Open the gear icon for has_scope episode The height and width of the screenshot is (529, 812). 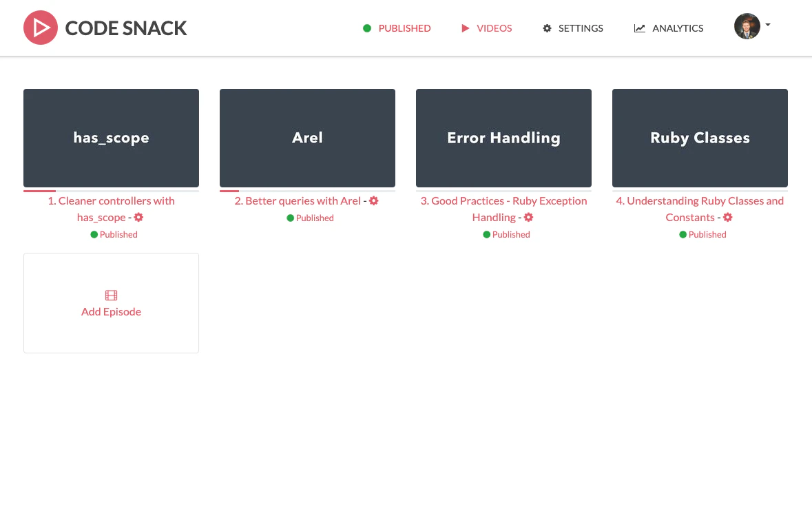[138, 217]
